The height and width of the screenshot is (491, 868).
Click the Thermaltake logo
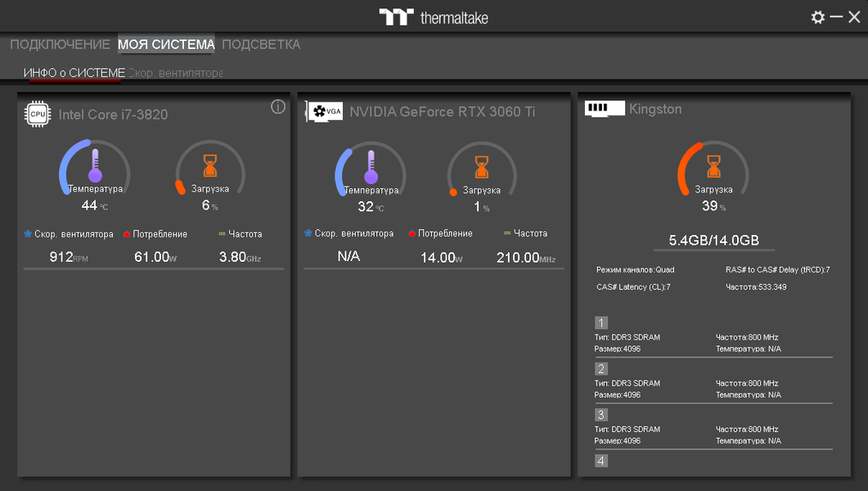[x=434, y=17]
